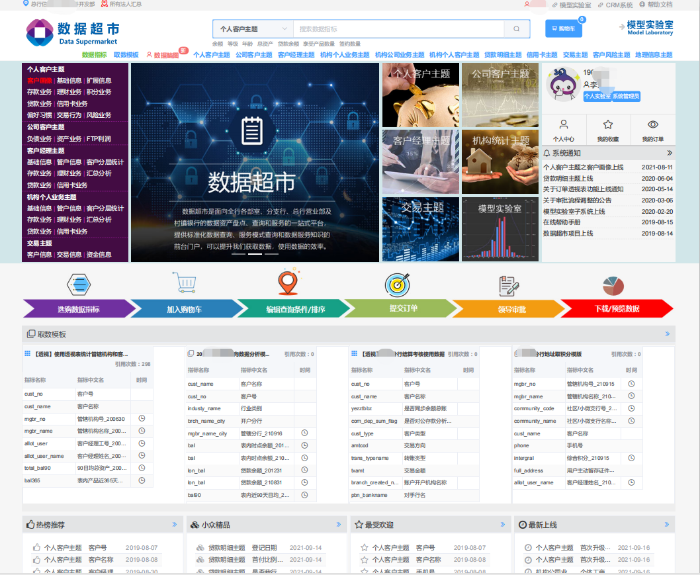
Task: Open 模型实验室 link in top bar
Action: [571, 5]
